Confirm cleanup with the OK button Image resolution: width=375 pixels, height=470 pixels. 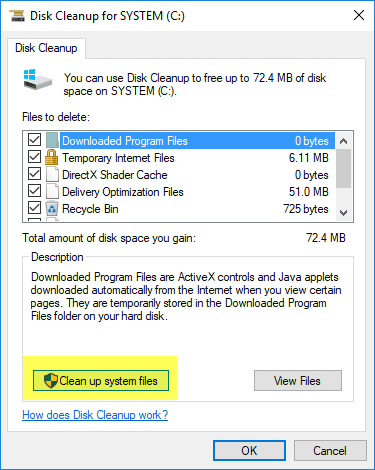249,451
